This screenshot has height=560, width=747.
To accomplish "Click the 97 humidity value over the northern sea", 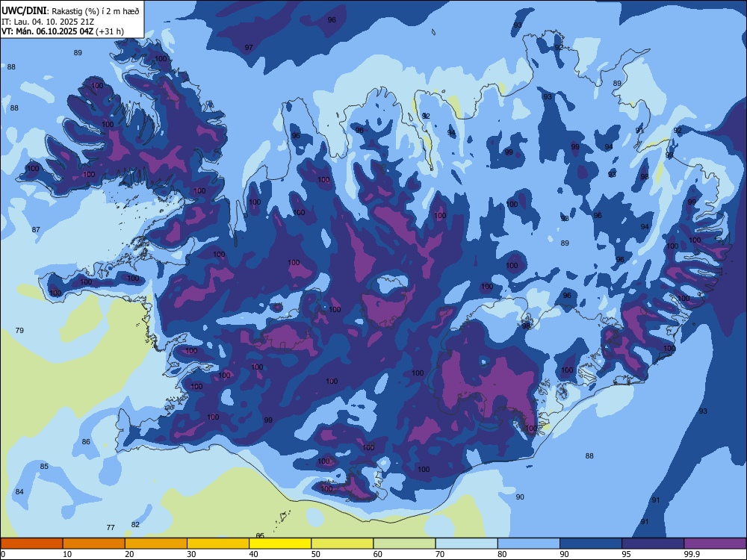I will (x=249, y=48).
